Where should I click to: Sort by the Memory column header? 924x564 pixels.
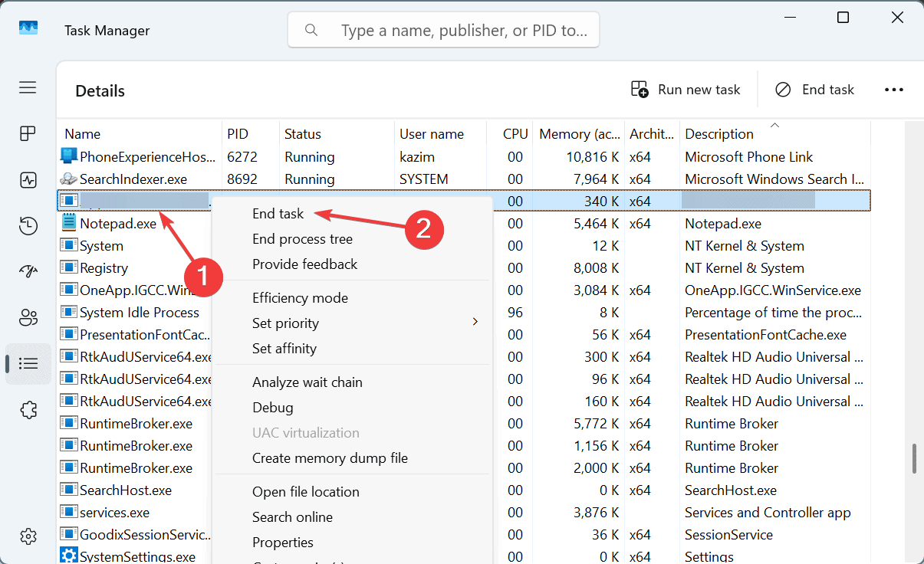pyautogui.click(x=579, y=134)
